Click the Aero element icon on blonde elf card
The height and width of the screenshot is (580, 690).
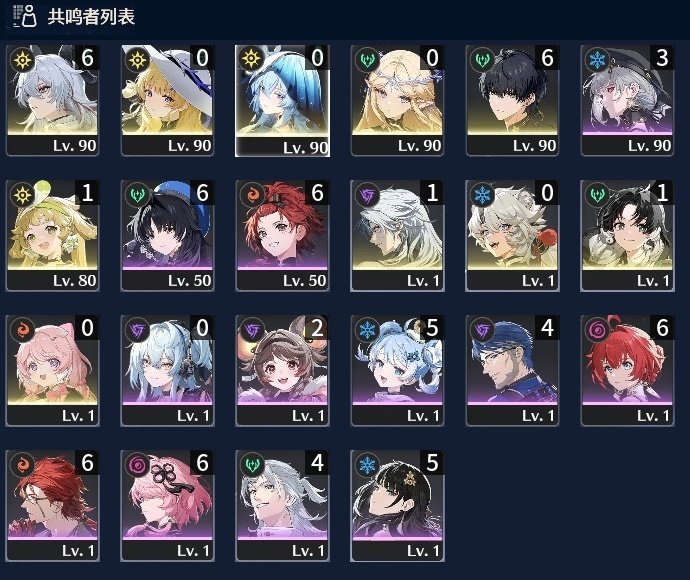tap(367, 59)
